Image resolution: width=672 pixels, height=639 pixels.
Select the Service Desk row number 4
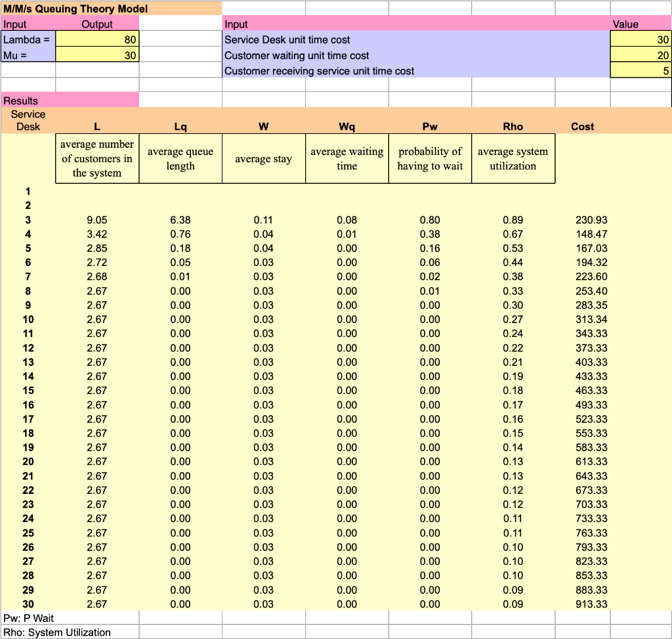pyautogui.click(x=26, y=234)
